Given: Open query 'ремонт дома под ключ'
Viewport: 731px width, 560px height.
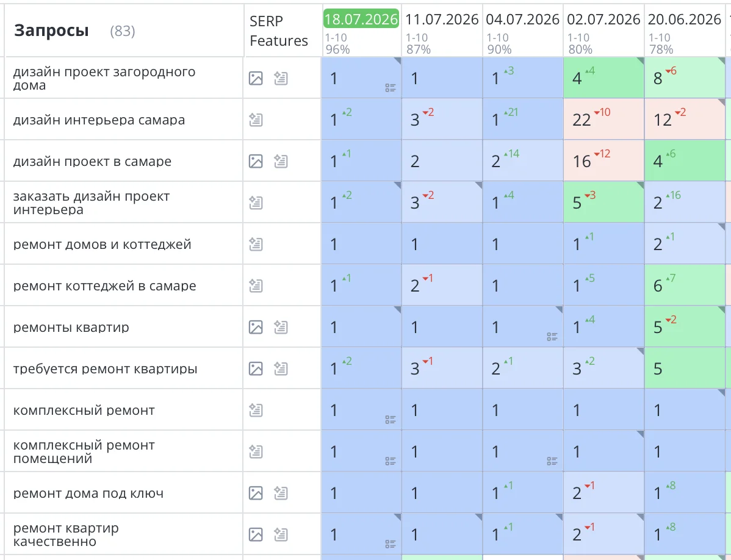Looking at the screenshot, I should tap(88, 493).
